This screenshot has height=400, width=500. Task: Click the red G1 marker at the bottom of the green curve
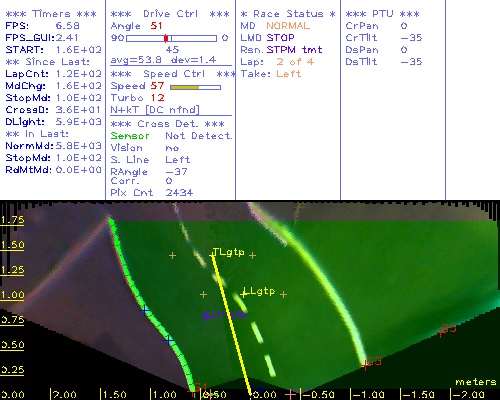198,388
